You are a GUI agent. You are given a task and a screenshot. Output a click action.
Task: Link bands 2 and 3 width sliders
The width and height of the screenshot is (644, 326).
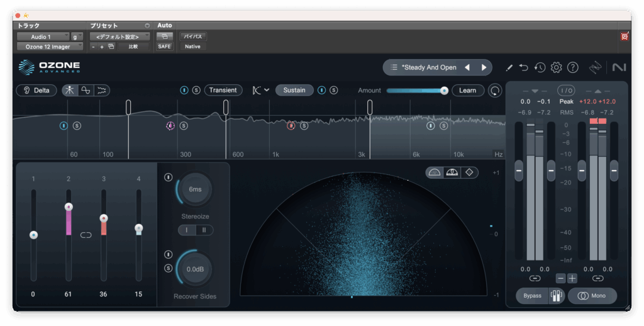pyautogui.click(x=86, y=235)
